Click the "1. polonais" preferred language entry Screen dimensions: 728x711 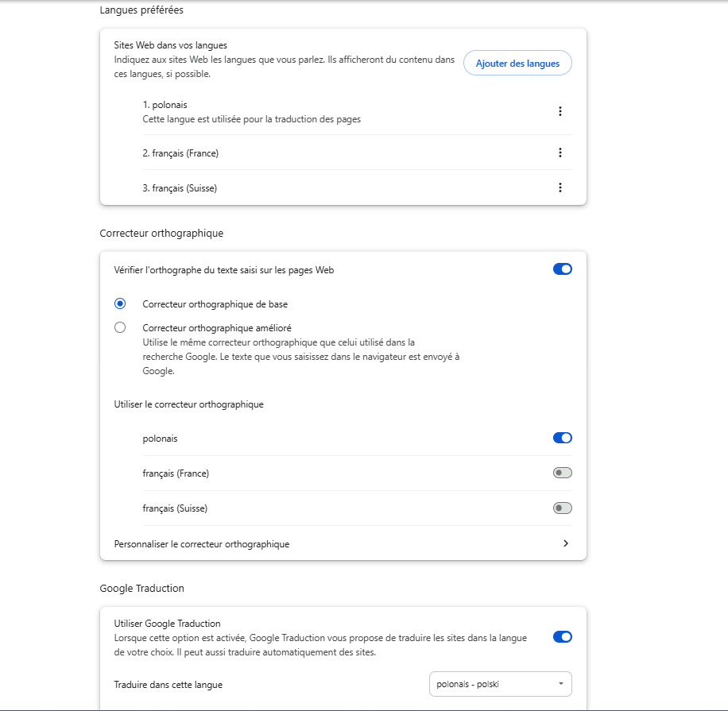point(165,105)
